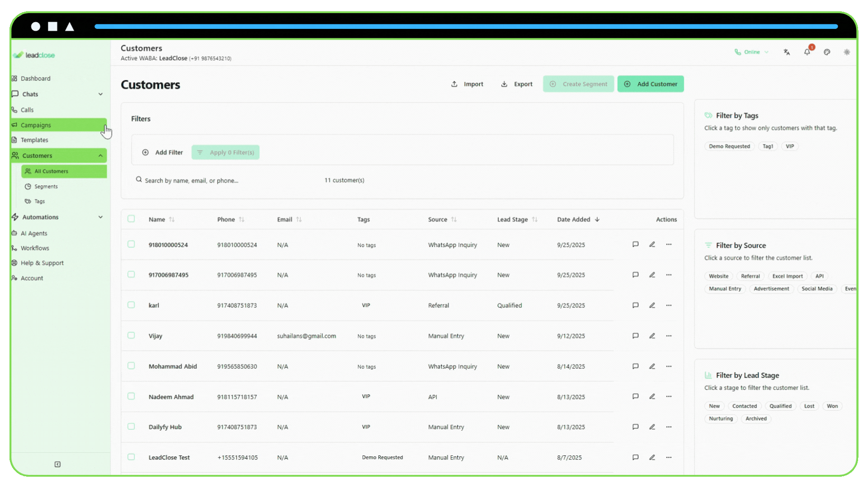Tick Mohammad Abid row checkbox
Screen dimensions: 868x488
tap(131, 366)
